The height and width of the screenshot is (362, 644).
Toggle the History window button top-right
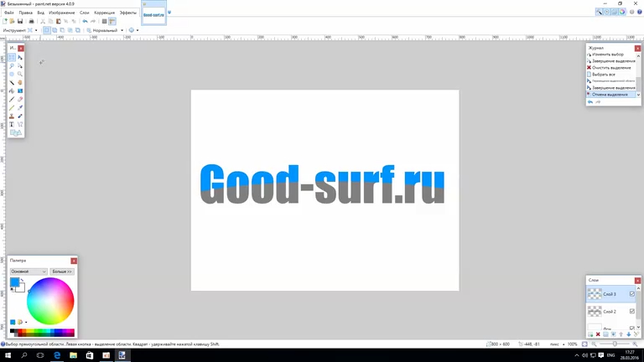coord(606,13)
